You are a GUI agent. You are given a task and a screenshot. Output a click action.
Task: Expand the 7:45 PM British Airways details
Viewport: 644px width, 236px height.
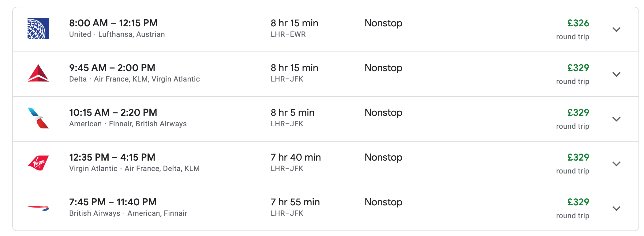click(x=616, y=208)
